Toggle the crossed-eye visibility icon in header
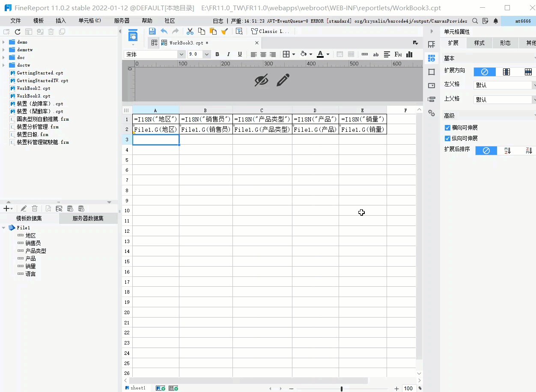 tap(261, 80)
